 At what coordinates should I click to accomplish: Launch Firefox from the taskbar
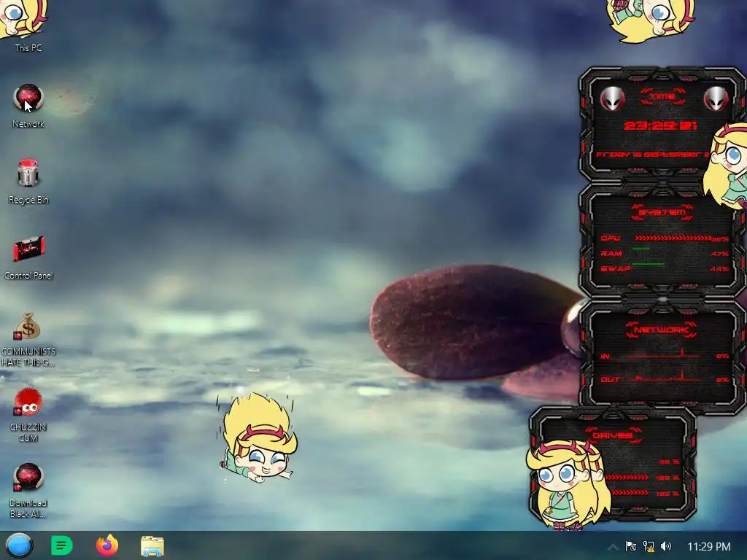(x=107, y=545)
